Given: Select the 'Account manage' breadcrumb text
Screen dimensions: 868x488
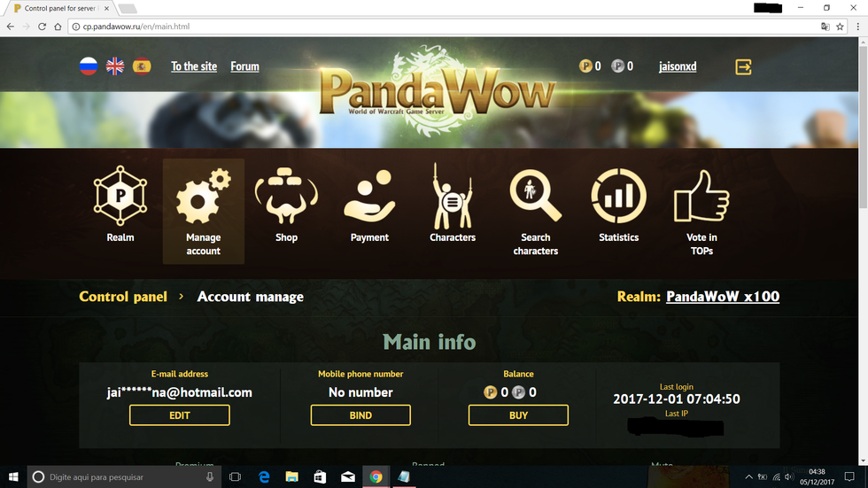Looking at the screenshot, I should pyautogui.click(x=250, y=297).
